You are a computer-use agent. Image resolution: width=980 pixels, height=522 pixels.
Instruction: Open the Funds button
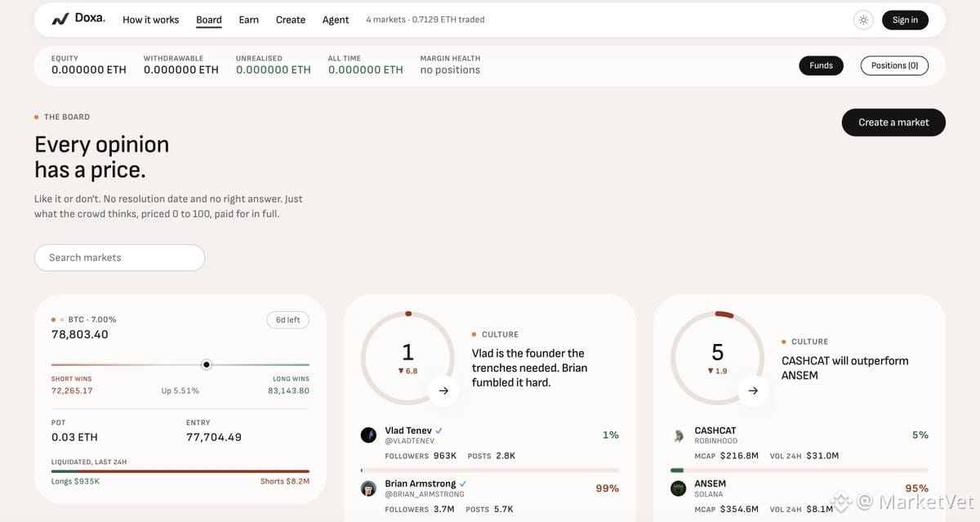click(x=821, y=65)
